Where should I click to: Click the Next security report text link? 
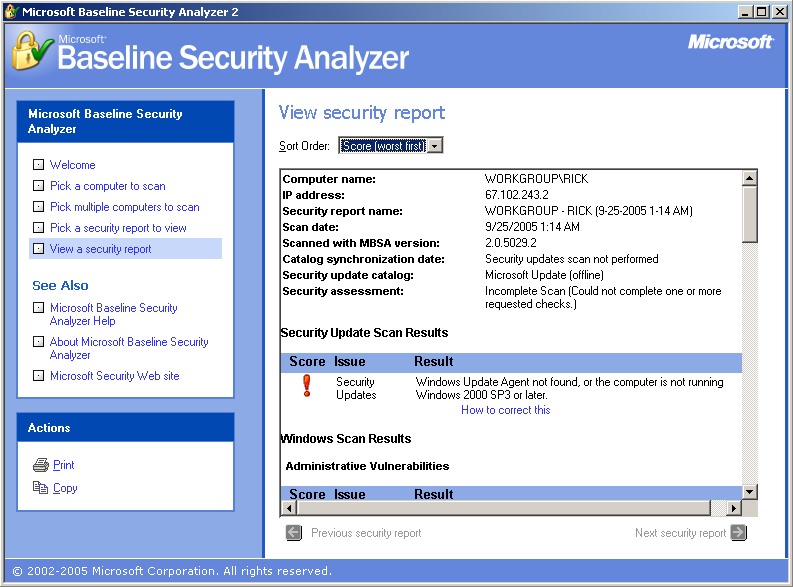coord(680,533)
